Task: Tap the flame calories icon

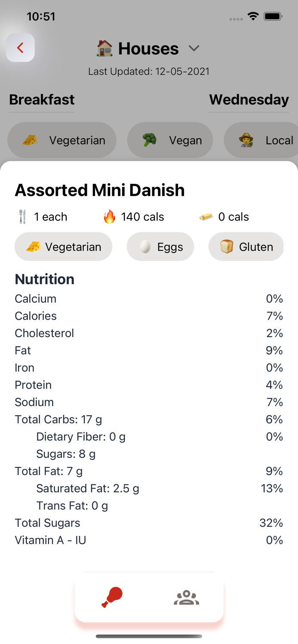Action: [x=110, y=217]
